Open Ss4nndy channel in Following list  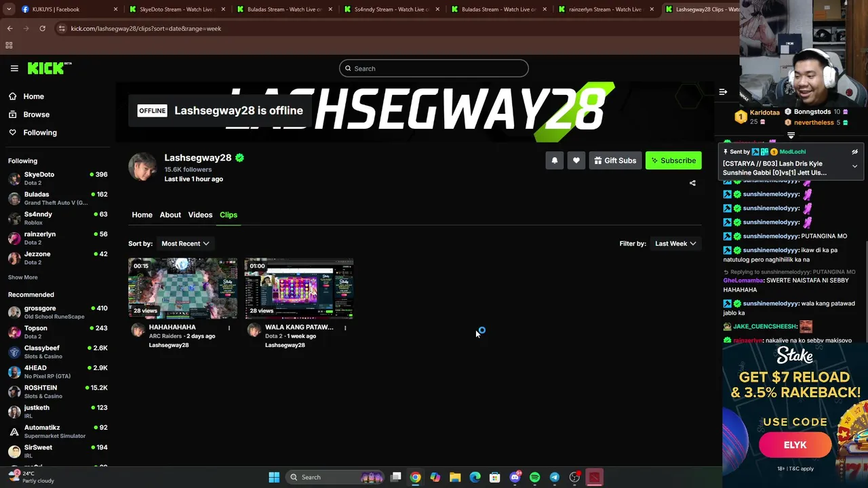(x=58, y=218)
